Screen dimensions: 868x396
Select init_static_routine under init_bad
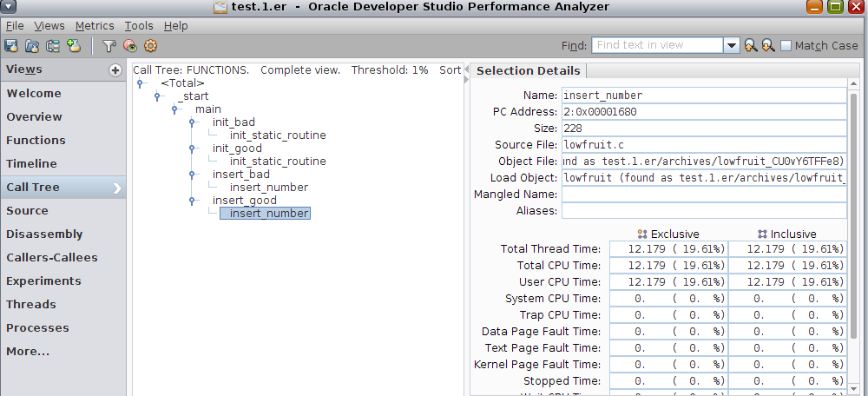coord(278,135)
